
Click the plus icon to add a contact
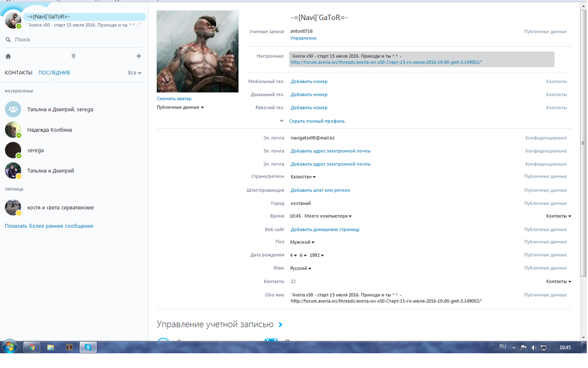coord(139,57)
